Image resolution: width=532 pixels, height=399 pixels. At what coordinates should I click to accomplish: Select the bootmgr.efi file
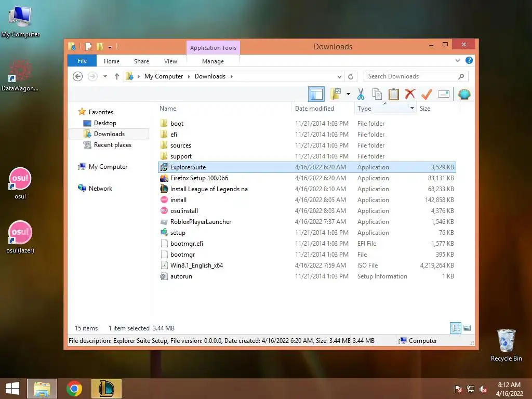tap(307, 244)
